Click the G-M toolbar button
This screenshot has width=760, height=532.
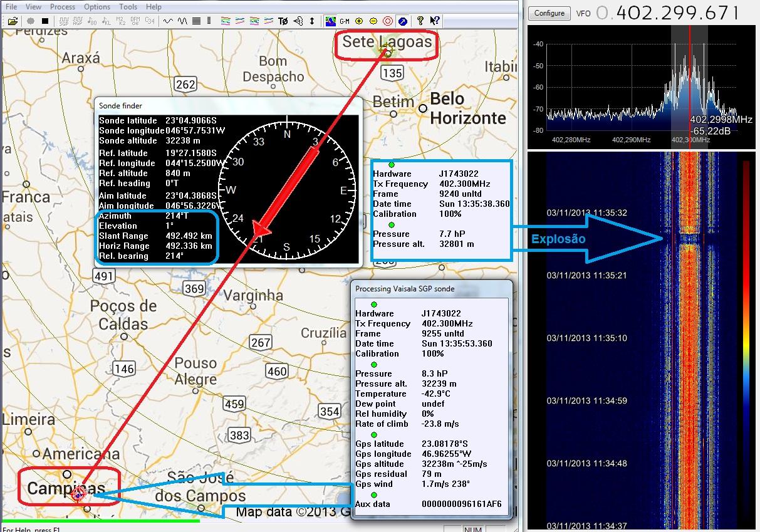pos(345,21)
